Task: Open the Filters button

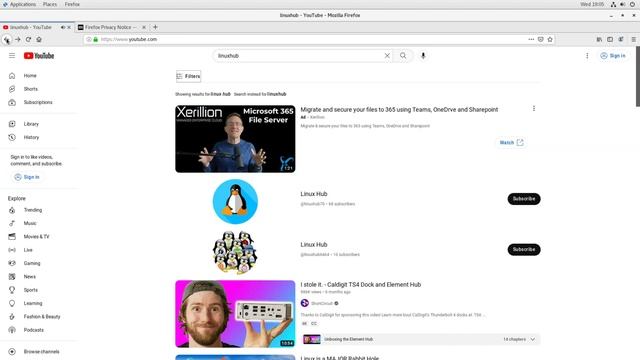Action: [188, 76]
